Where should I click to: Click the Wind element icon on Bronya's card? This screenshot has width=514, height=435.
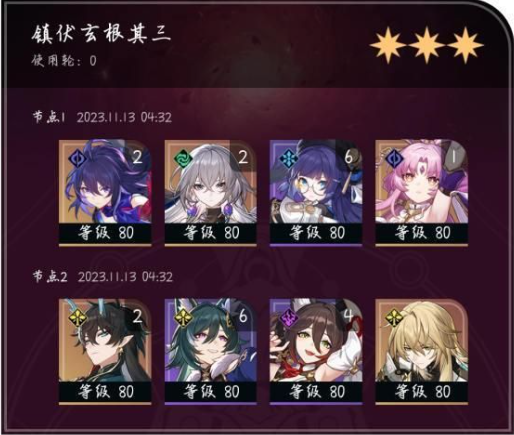pyautogui.click(x=182, y=157)
